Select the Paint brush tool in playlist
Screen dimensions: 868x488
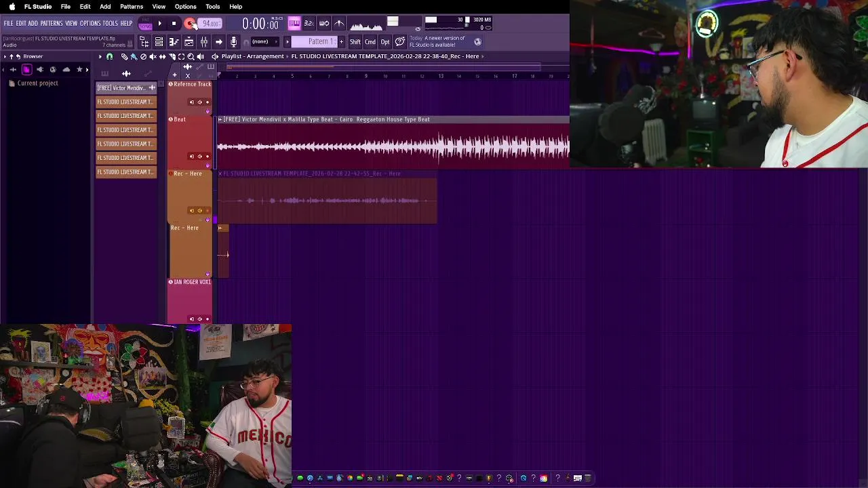[x=134, y=56]
